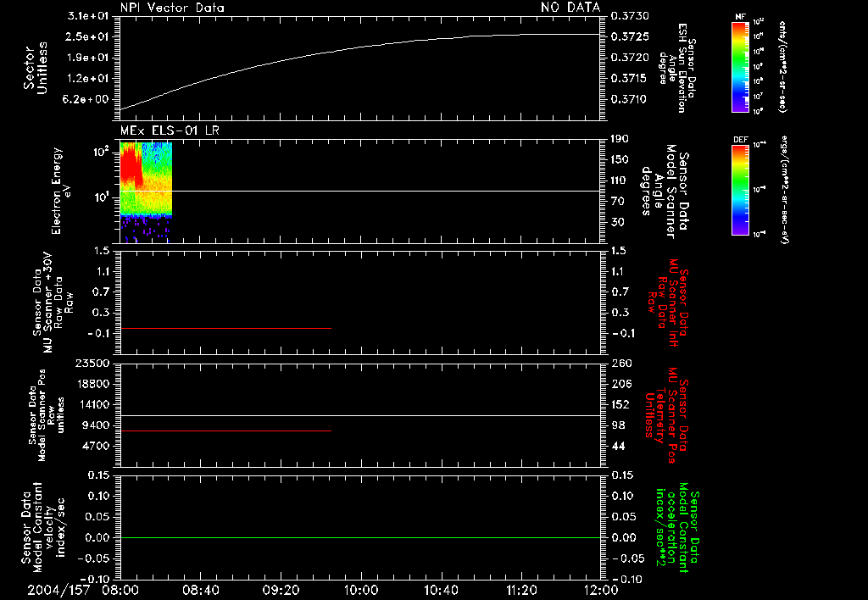Click the electron energy spectrogram data block
Screen dimensions: 868x600
pyautogui.click(x=146, y=192)
